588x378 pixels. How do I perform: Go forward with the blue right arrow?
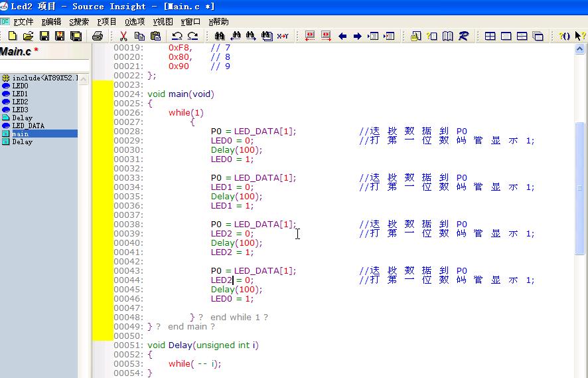[x=357, y=36]
